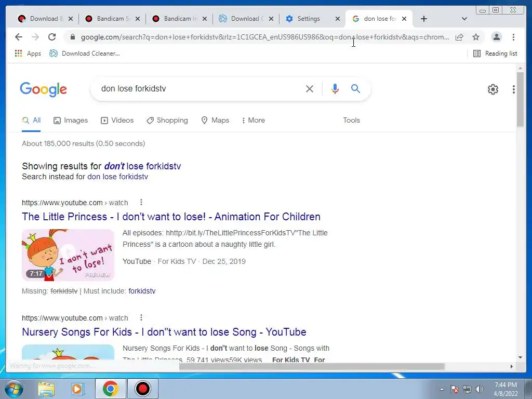The image size is (532, 399).
Task: Open the taskbar clock and date
Action: [506, 389]
